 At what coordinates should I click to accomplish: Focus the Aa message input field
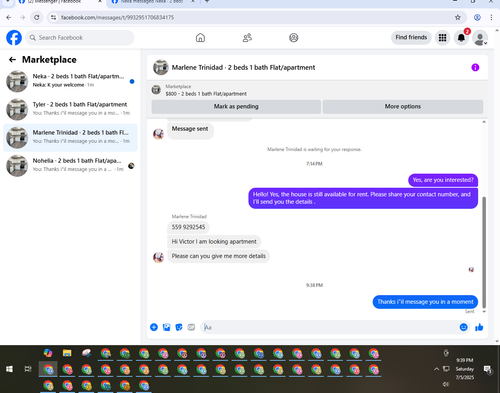pyautogui.click(x=330, y=327)
